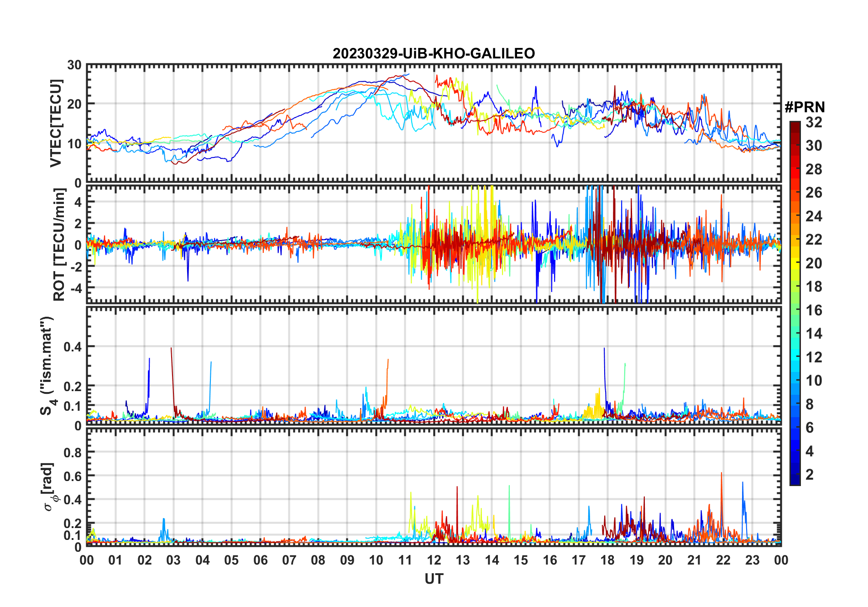
Task: Click x-axis hour label 19
Action: pos(637,560)
